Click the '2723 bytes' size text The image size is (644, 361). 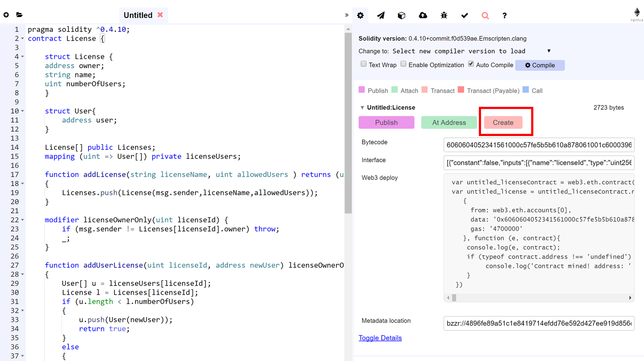pos(608,108)
